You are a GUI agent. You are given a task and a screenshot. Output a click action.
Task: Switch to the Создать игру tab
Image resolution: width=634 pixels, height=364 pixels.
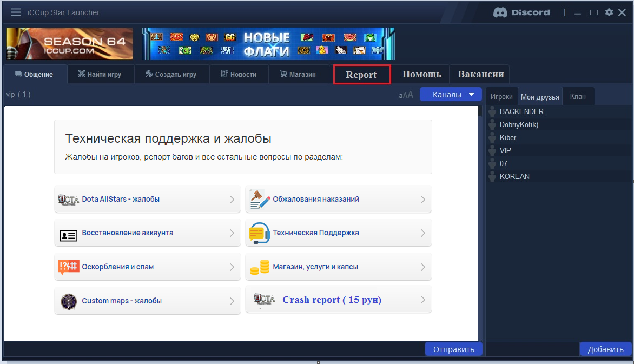tap(171, 75)
